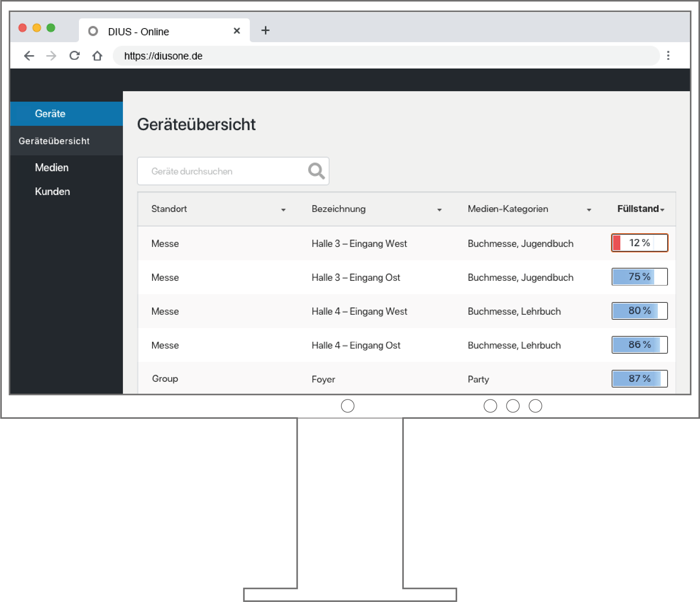Select the Foyer device row

[x=407, y=379]
